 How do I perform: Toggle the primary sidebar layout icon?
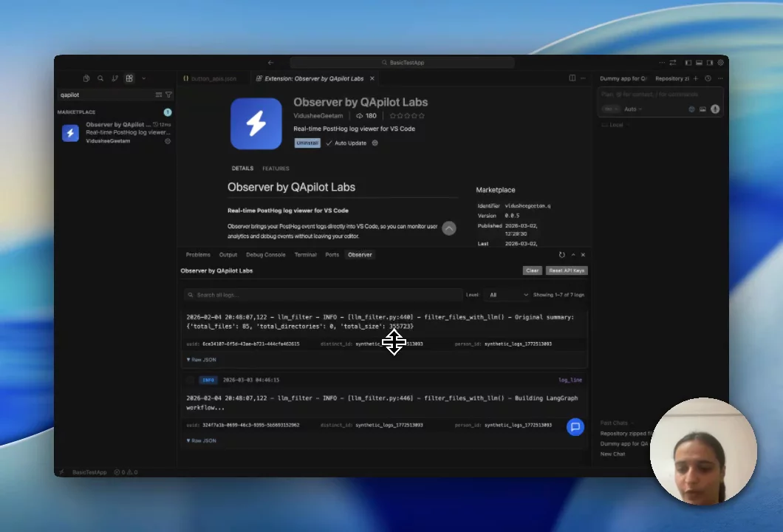[x=688, y=63]
